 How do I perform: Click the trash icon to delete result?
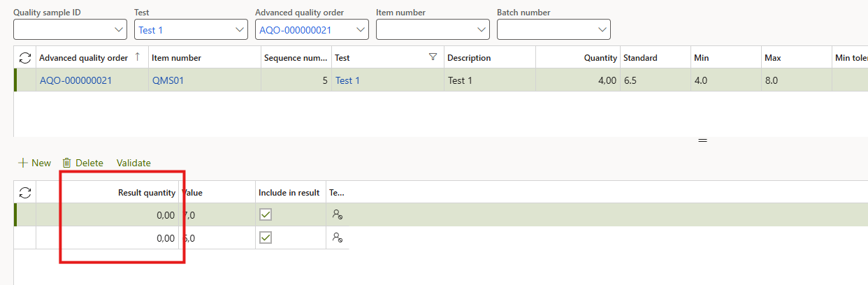[x=67, y=163]
